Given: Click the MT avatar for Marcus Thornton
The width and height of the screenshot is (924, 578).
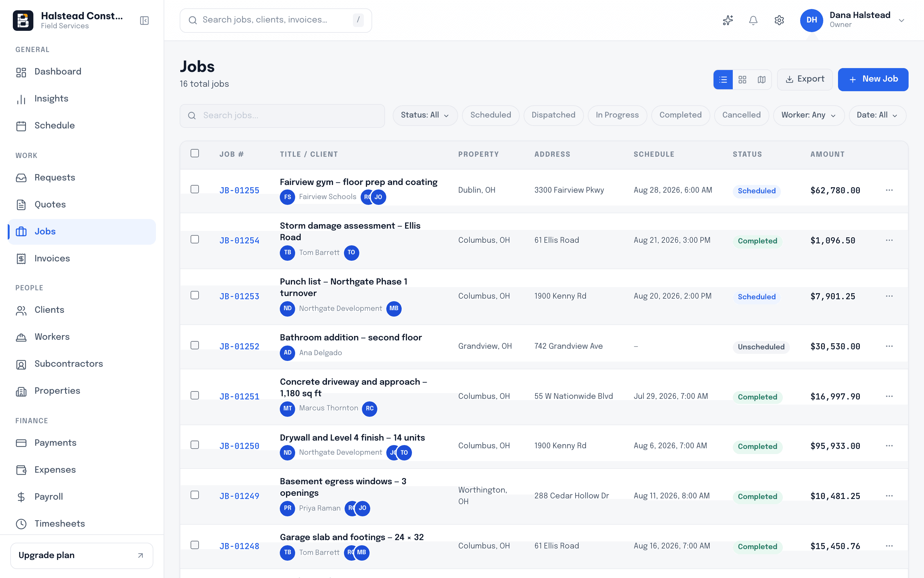Looking at the screenshot, I should (287, 409).
